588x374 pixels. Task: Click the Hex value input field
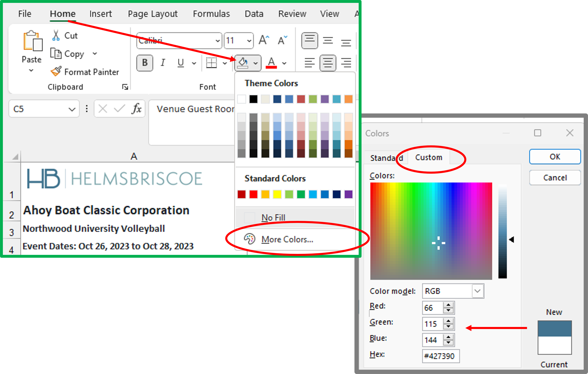click(x=440, y=356)
